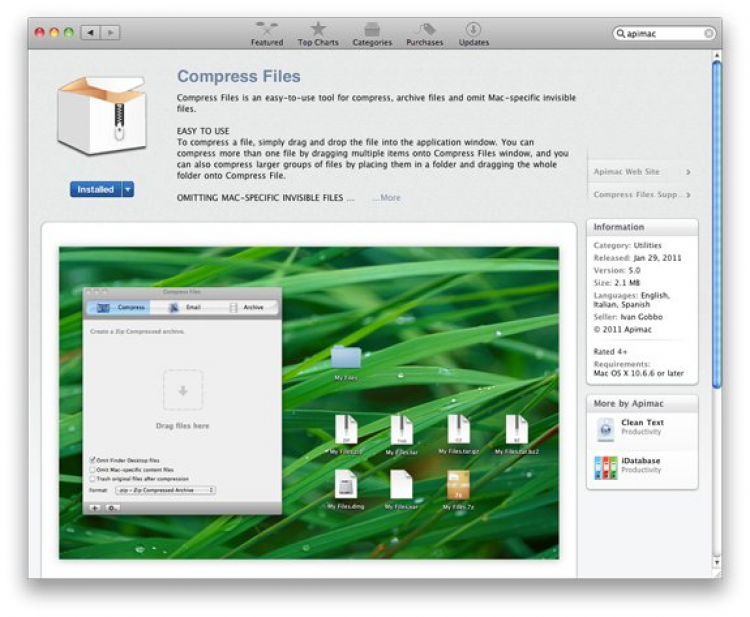
Task: Go forward with the right arrow button
Action: [110, 33]
